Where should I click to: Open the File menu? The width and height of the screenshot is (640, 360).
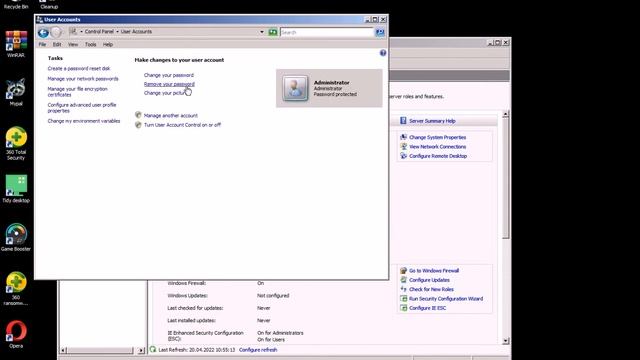point(42,44)
